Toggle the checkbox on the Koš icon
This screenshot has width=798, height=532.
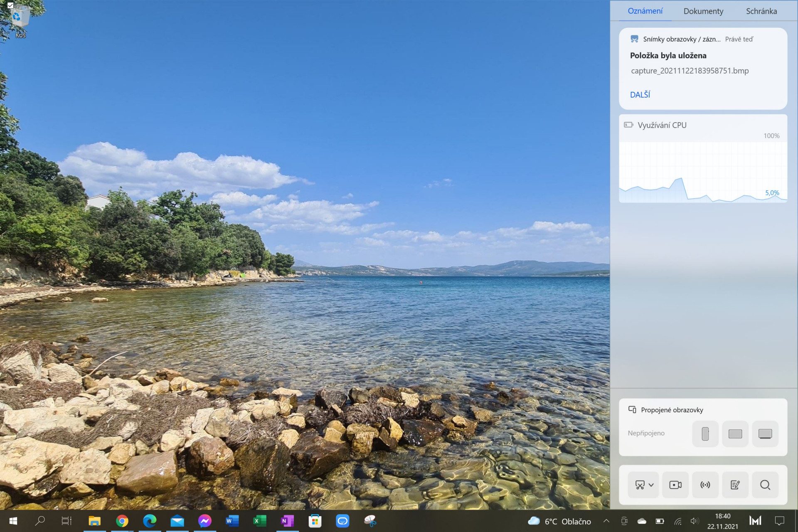click(10, 5)
